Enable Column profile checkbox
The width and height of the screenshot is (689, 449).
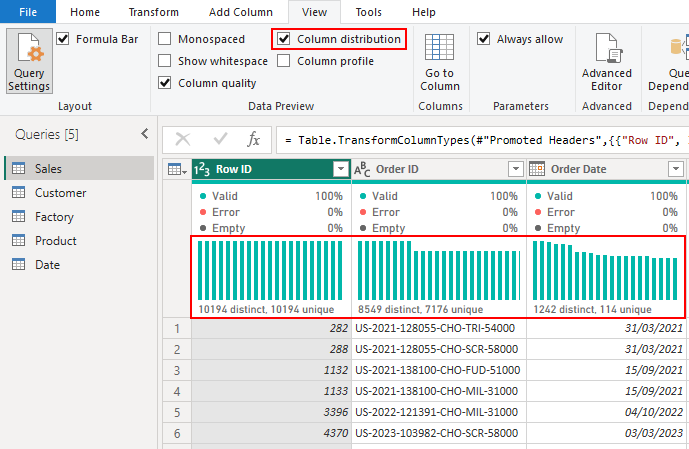pos(283,61)
